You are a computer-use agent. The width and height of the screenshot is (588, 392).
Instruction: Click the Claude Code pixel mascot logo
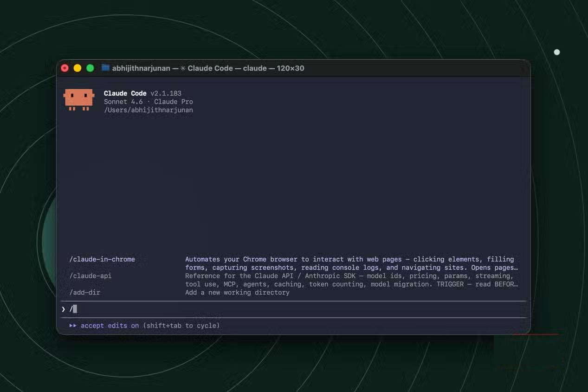pyautogui.click(x=79, y=99)
